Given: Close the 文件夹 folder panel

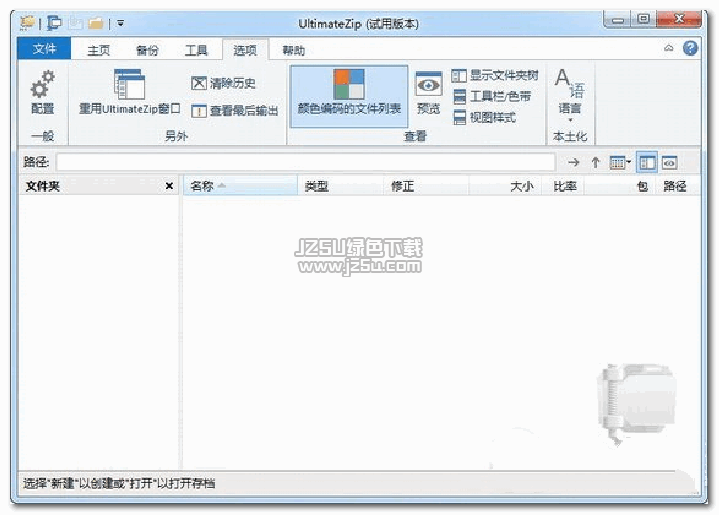Looking at the screenshot, I should click(169, 186).
